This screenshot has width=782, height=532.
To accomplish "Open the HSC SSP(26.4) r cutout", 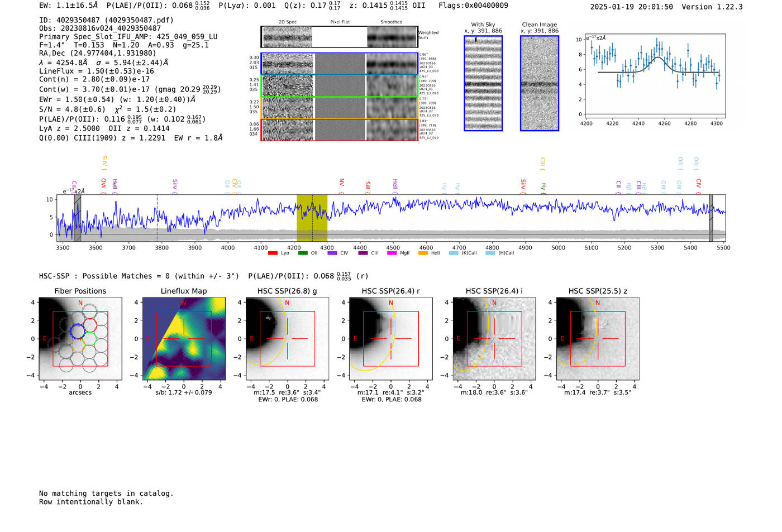I will (x=390, y=338).
